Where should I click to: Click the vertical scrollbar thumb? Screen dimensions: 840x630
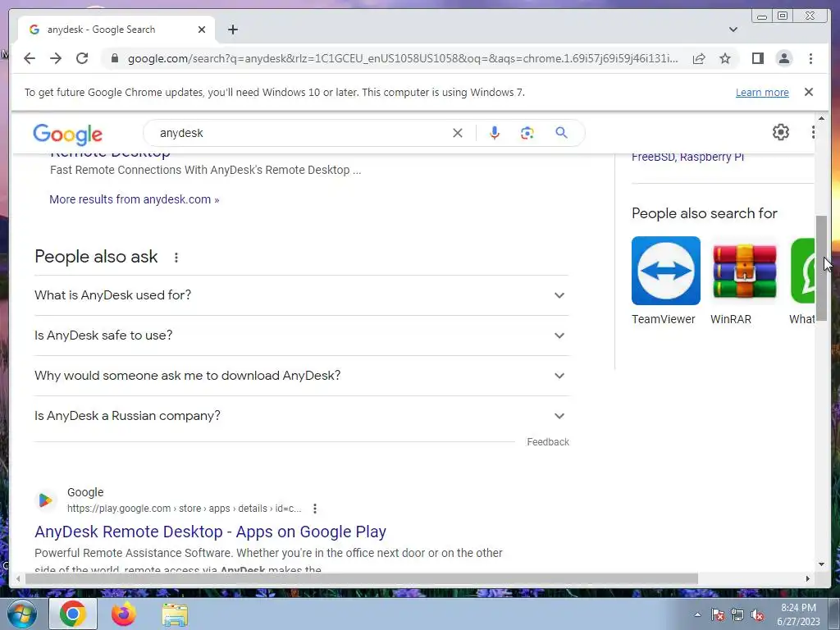[821, 268]
